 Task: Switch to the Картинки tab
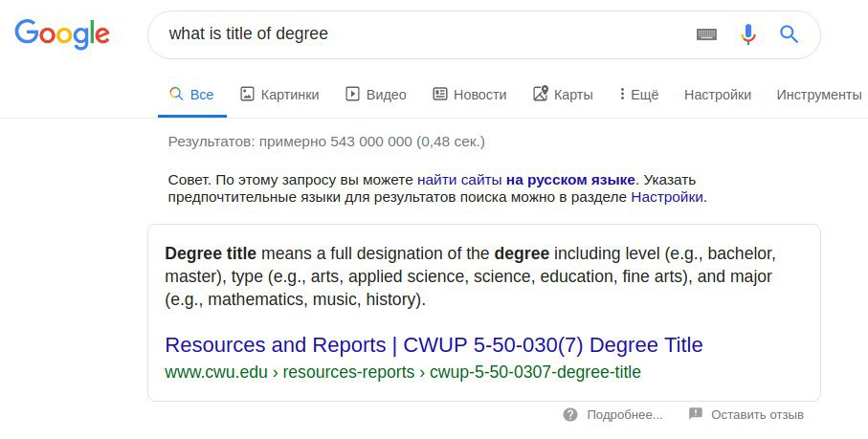click(279, 95)
